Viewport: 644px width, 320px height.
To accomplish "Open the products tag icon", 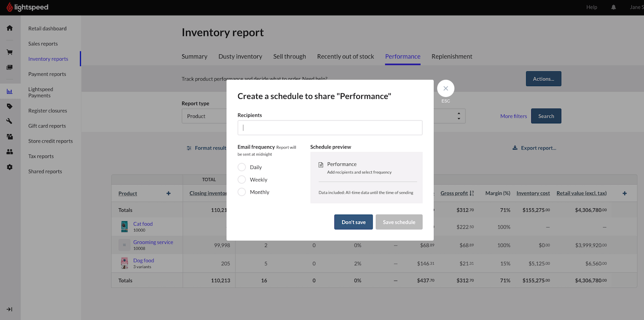I will (x=10, y=106).
